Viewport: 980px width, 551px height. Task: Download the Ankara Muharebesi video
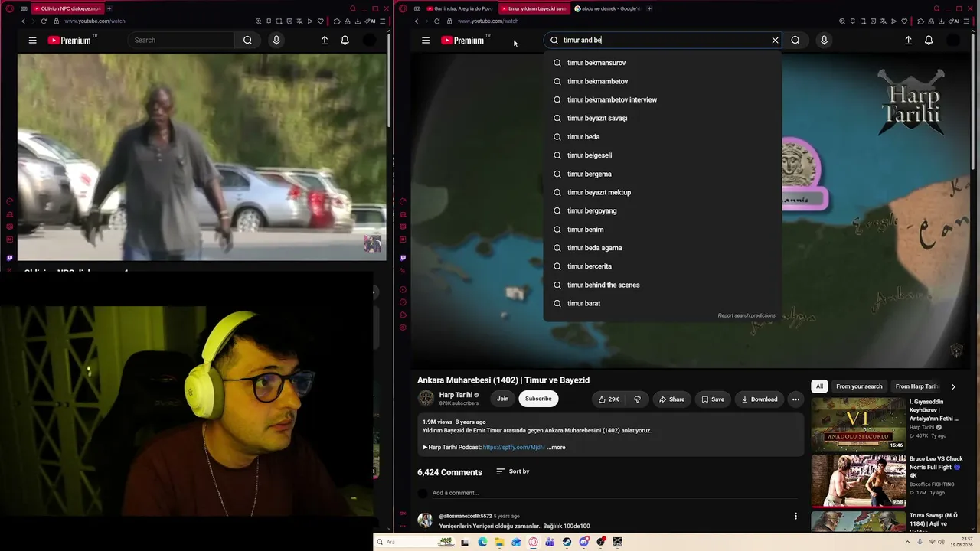click(759, 399)
